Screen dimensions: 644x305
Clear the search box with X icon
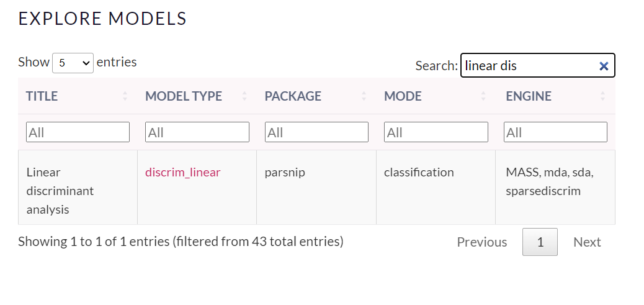604,66
